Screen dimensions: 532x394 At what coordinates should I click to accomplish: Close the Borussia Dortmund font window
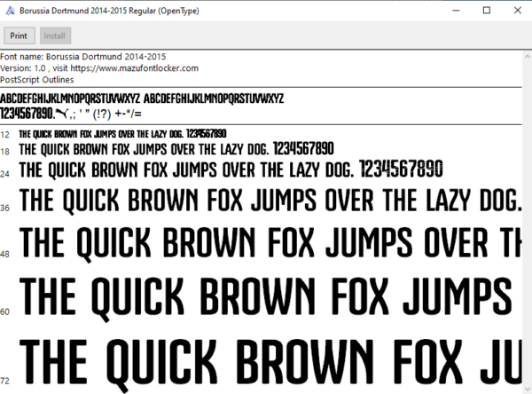pyautogui.click(x=518, y=11)
